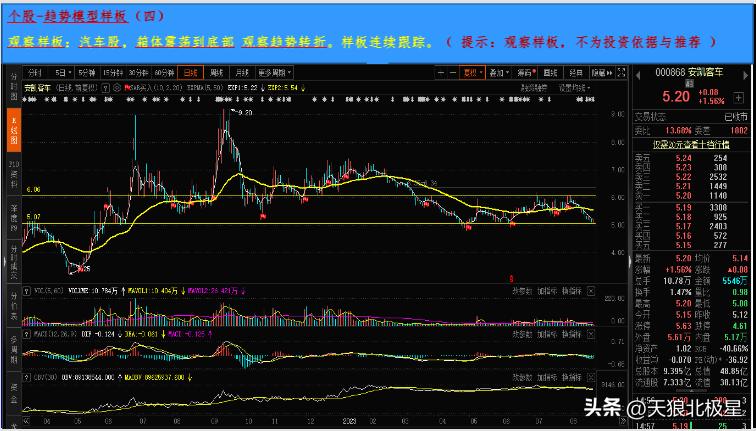Open the 十档行情 upgrade link

click(x=691, y=144)
